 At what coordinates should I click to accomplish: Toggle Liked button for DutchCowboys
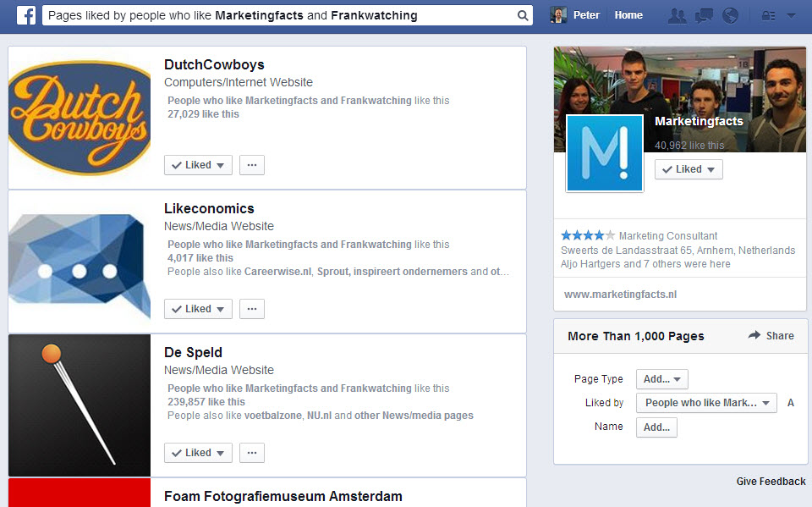tap(198, 165)
